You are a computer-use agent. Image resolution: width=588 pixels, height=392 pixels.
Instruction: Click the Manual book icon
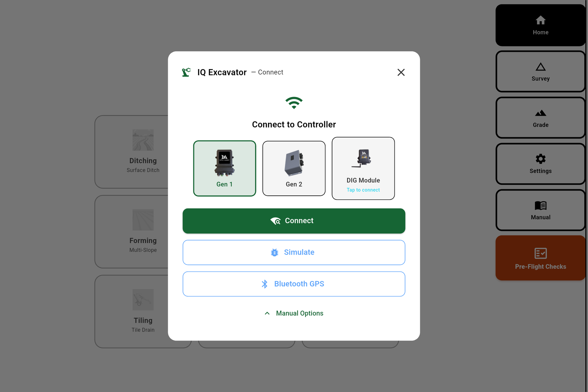(x=541, y=205)
